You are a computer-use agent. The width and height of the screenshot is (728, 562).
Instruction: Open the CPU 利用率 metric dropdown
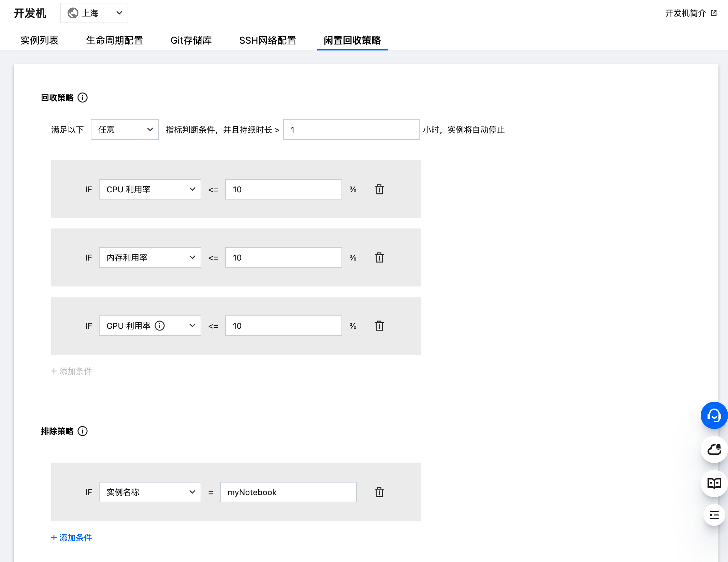(150, 189)
